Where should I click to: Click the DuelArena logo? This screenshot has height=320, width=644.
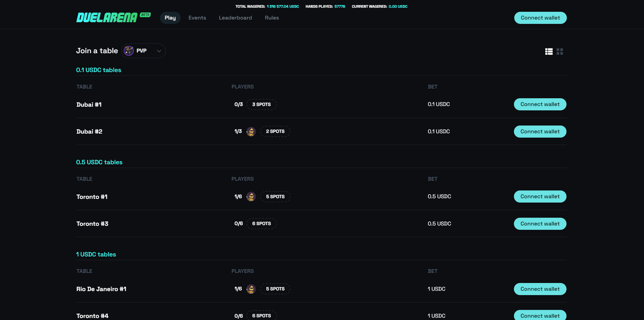click(x=106, y=18)
